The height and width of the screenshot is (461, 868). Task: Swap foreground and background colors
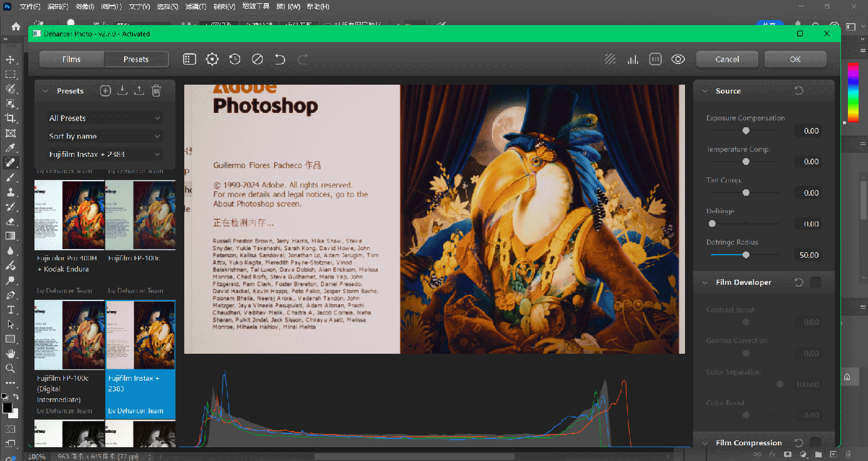point(16,397)
